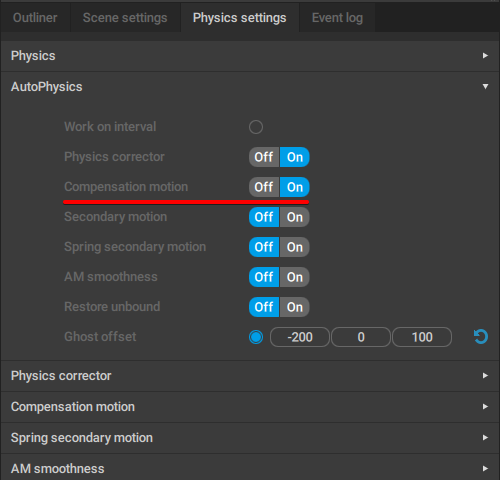Turn Secondary motion On
Screen dimensions: 500x480
click(x=295, y=217)
